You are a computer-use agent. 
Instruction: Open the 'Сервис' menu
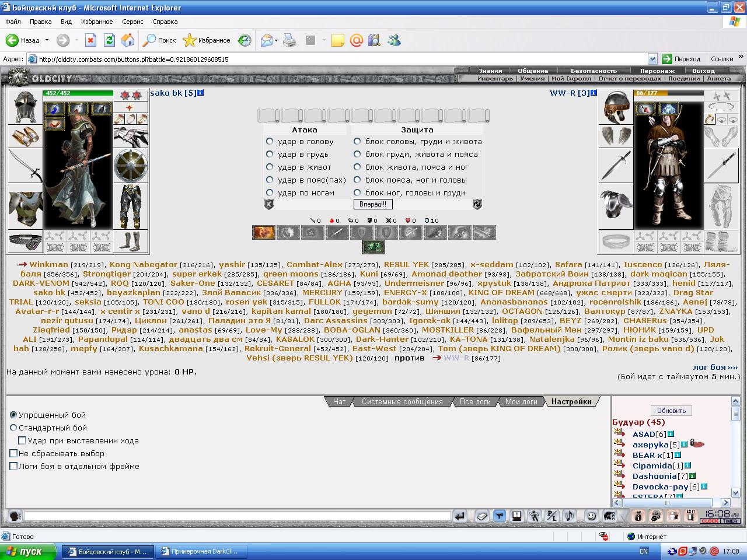click(x=132, y=22)
